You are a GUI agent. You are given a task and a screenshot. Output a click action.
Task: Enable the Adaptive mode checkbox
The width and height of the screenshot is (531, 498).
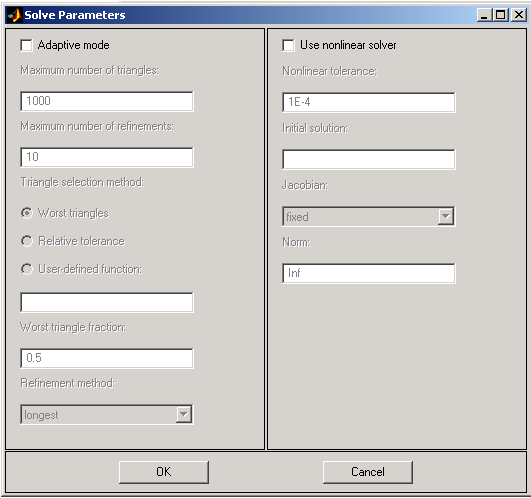point(26,45)
